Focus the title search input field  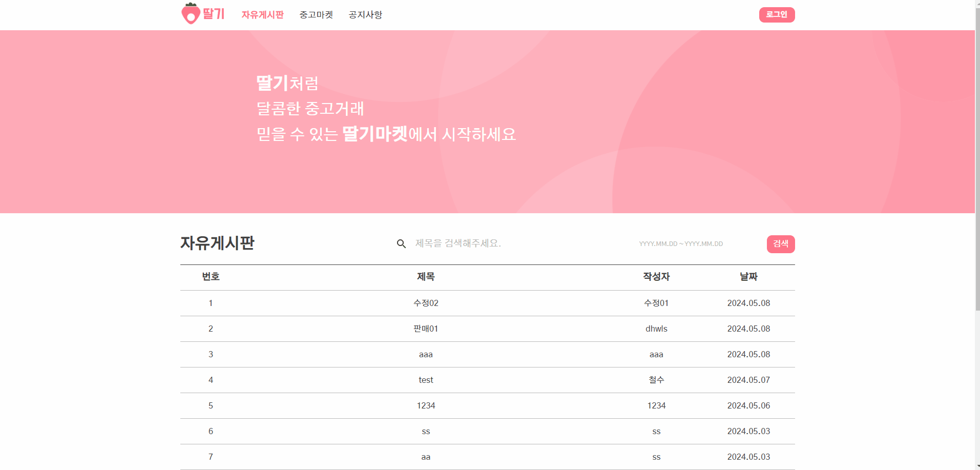click(517, 243)
